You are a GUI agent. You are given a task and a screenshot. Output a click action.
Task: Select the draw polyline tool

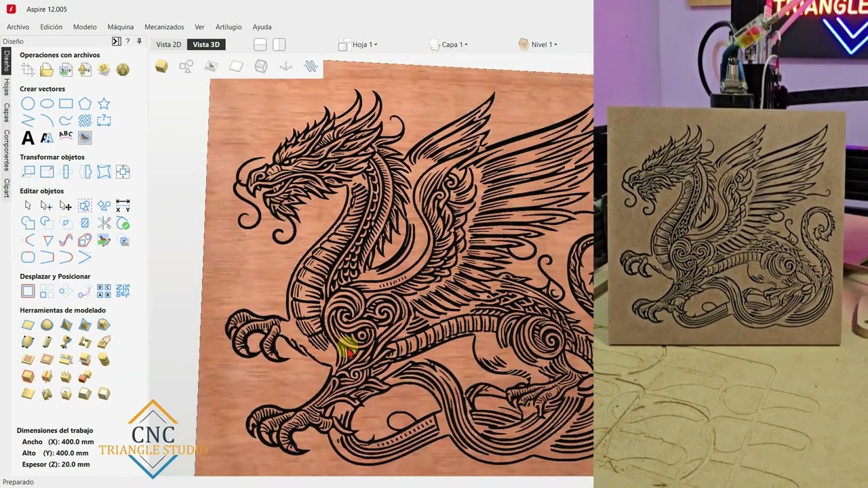(x=28, y=121)
